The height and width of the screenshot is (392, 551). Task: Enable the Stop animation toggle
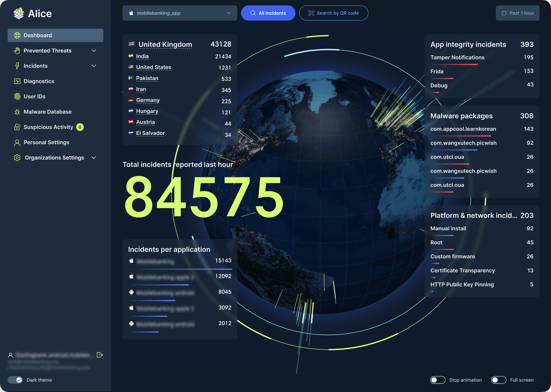click(437, 380)
